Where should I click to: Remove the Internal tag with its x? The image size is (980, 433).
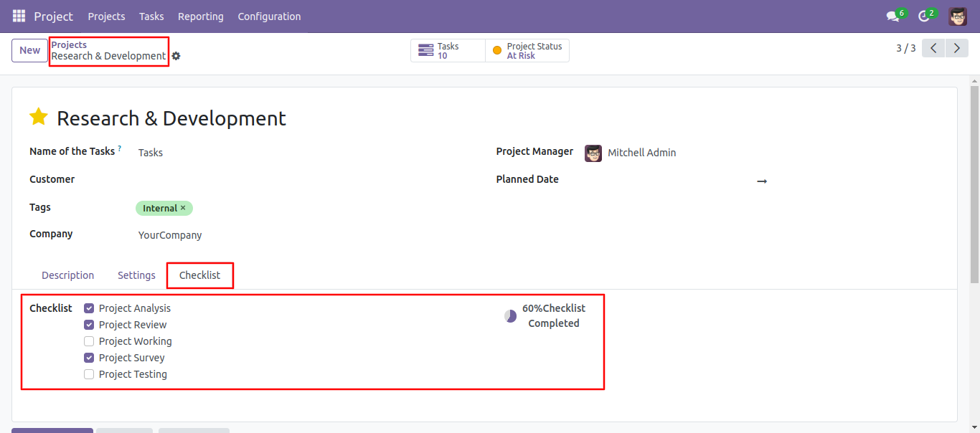pos(183,208)
